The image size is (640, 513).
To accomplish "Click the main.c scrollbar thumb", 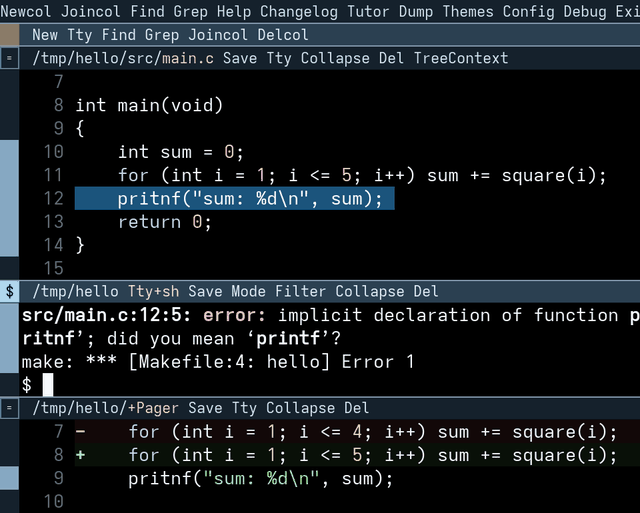I will [9, 198].
